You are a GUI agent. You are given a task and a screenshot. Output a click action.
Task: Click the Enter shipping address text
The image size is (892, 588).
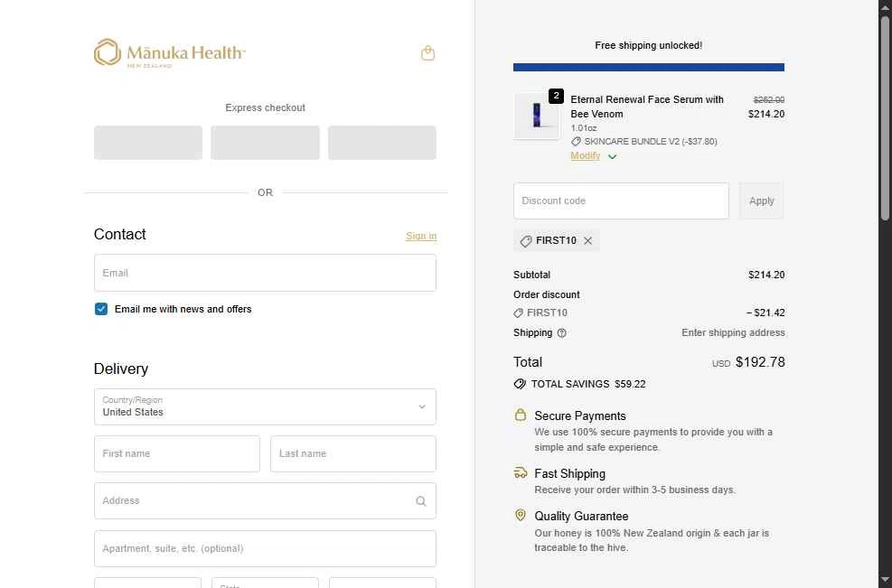pos(733,332)
